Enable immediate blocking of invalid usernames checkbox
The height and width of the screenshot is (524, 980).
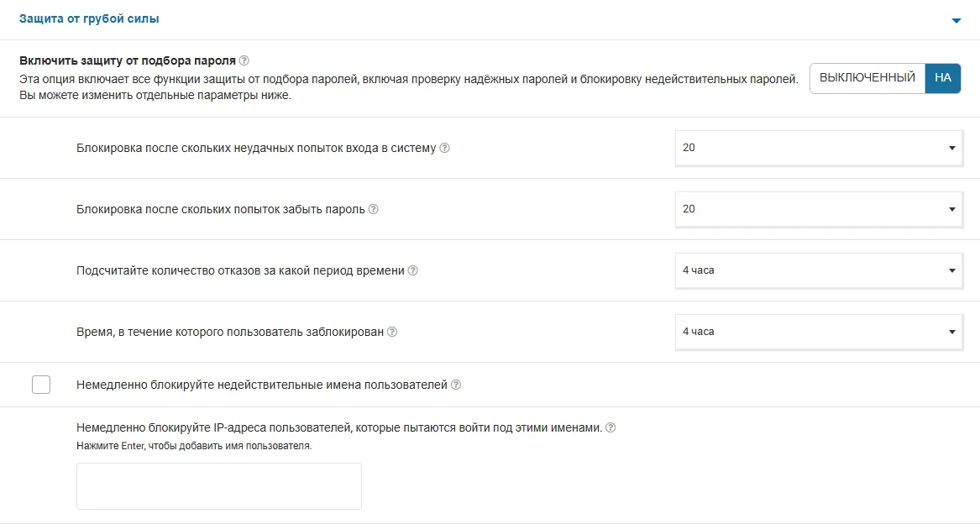[41, 385]
